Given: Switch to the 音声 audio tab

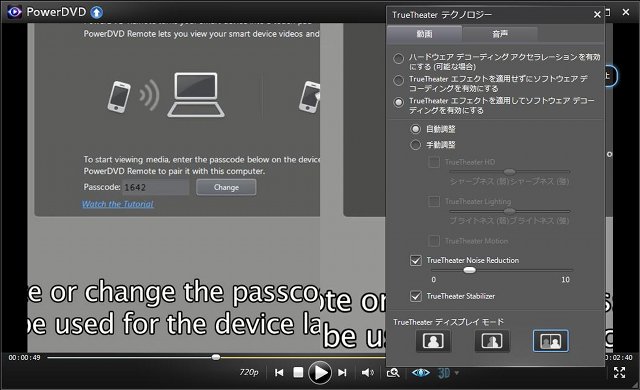Looking at the screenshot, I should (500, 34).
